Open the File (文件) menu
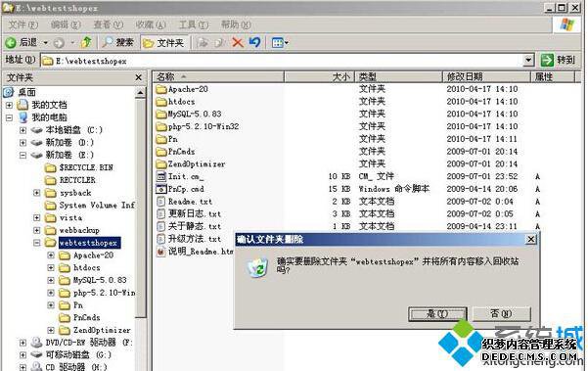Image resolution: width=588 pixels, height=371 pixels. click(x=23, y=24)
